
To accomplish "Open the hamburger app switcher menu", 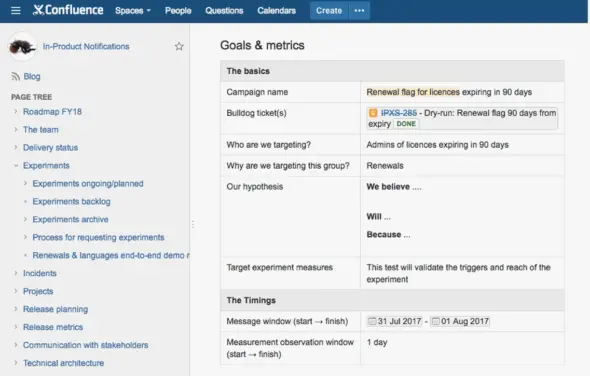I will pyautogui.click(x=16, y=11).
